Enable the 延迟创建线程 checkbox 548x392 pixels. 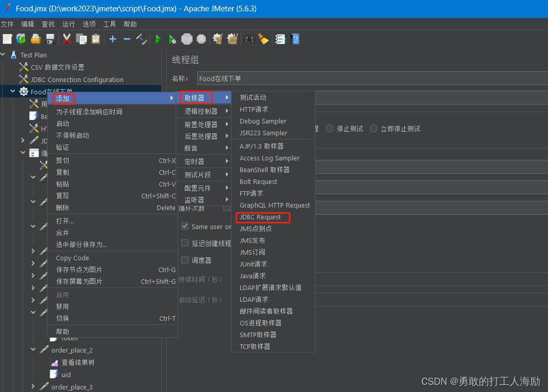pos(185,243)
